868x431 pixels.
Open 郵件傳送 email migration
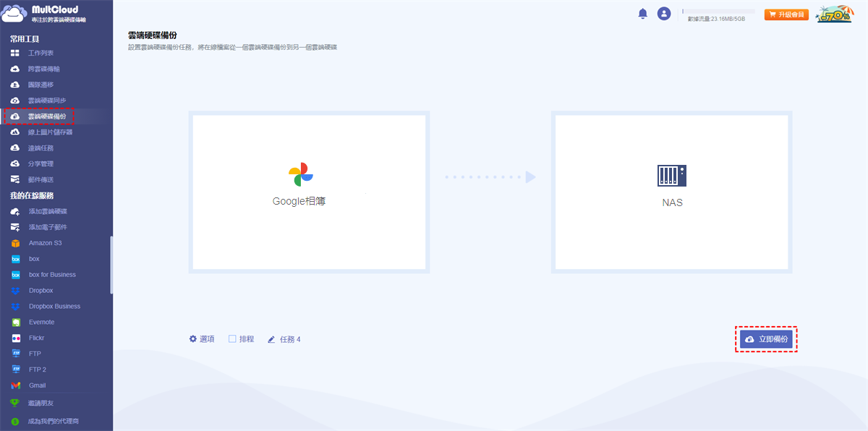pyautogui.click(x=33, y=179)
